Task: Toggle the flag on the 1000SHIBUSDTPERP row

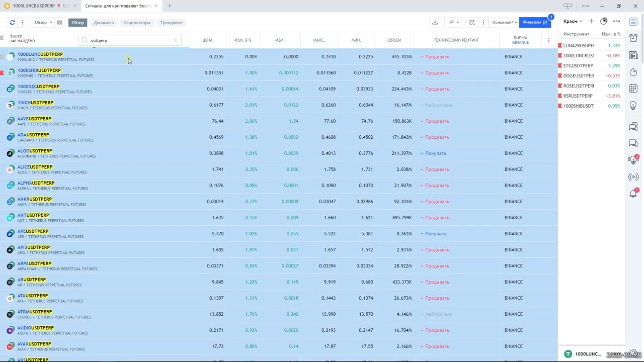Action: click(x=3, y=73)
